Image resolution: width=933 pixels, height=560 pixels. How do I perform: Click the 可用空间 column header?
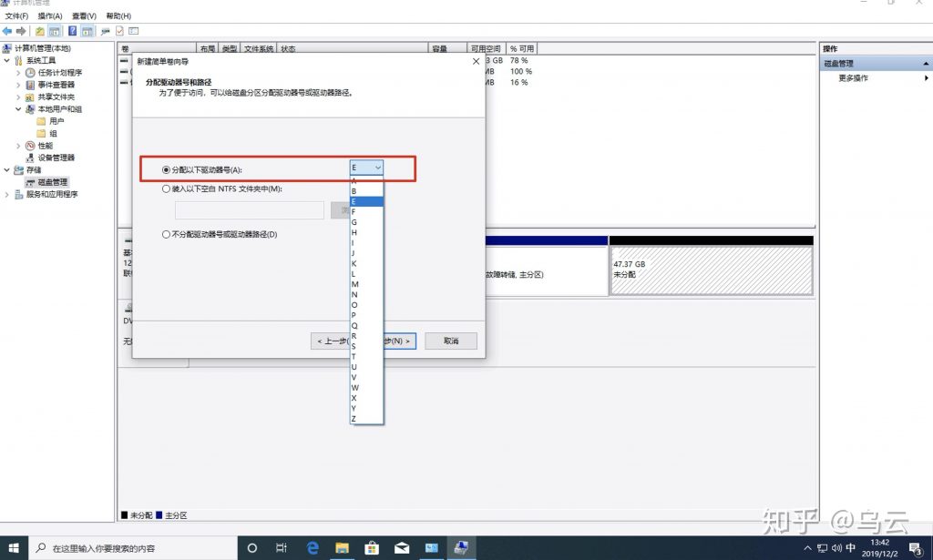click(x=486, y=48)
